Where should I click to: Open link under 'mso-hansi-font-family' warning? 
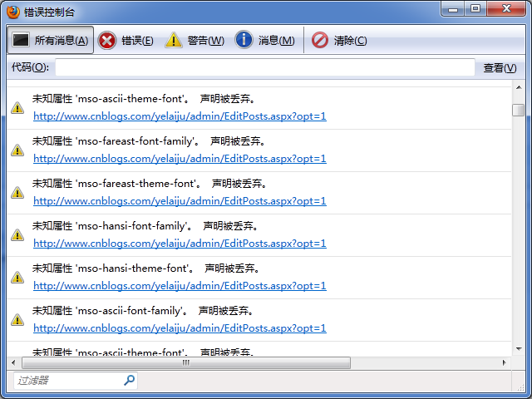[180, 244]
